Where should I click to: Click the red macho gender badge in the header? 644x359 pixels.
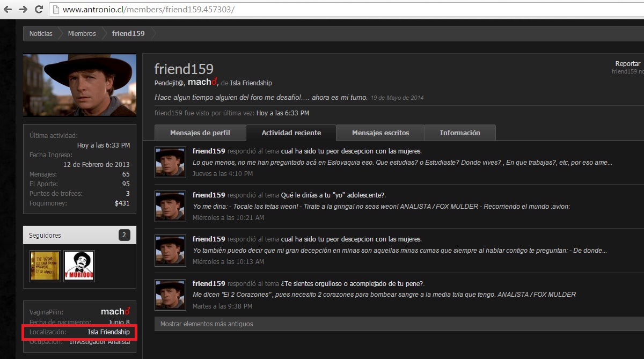[202, 82]
